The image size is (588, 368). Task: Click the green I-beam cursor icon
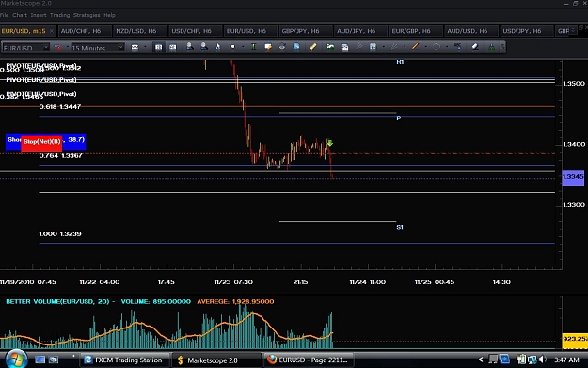click(253, 47)
